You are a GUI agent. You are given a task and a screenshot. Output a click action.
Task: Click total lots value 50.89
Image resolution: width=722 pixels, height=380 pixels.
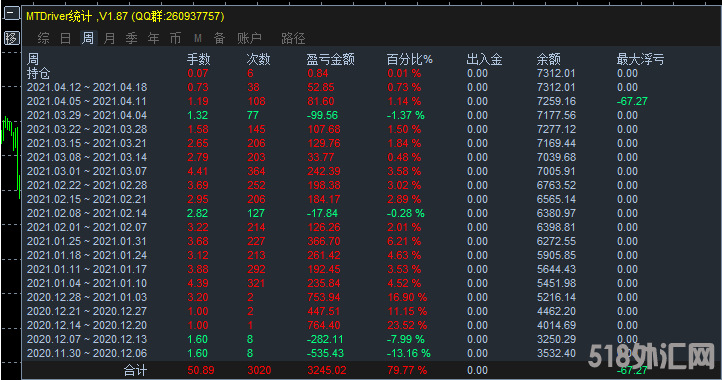[201, 370]
